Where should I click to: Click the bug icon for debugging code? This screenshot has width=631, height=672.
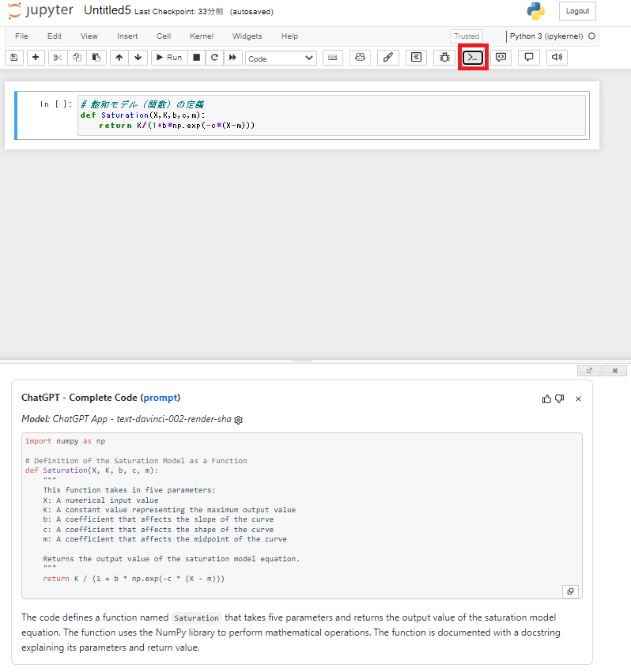444,58
